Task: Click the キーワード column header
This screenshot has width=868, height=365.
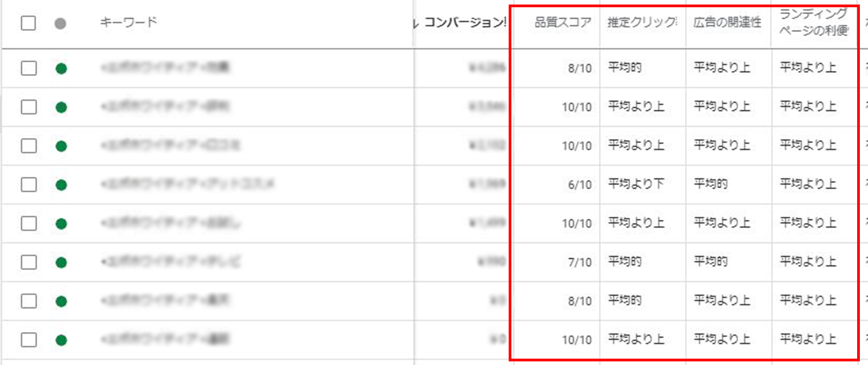Action: pyautogui.click(x=129, y=22)
